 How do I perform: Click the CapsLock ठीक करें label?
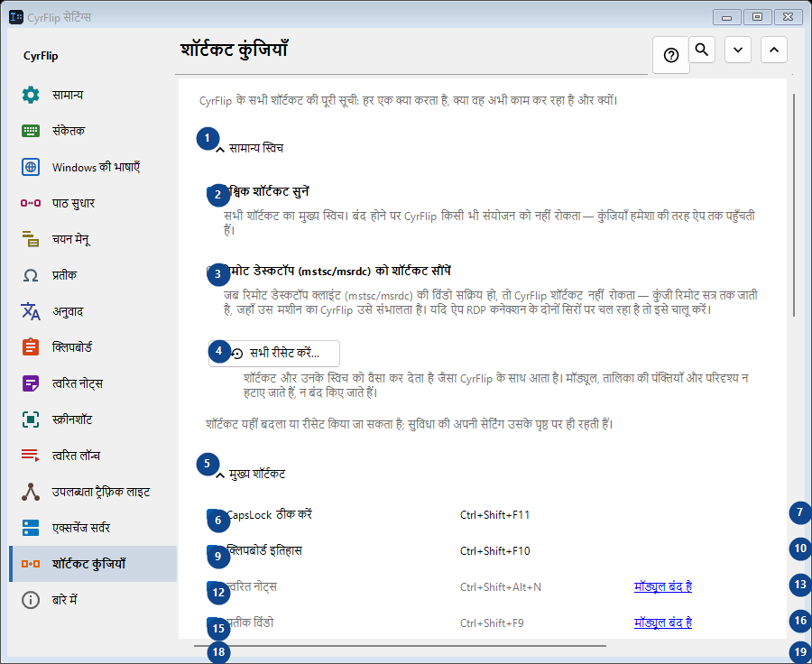point(269,515)
